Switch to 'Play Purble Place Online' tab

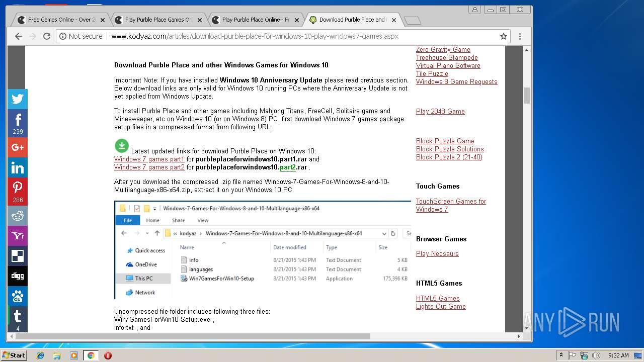point(255,20)
